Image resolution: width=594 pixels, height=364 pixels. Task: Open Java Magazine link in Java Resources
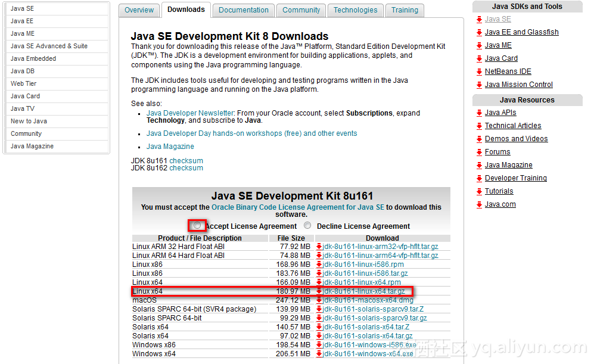pos(508,165)
